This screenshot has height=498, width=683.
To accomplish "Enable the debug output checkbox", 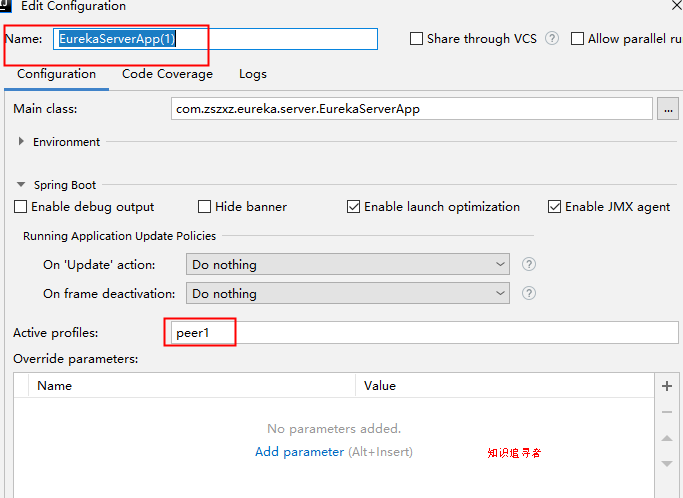I will pyautogui.click(x=21, y=207).
